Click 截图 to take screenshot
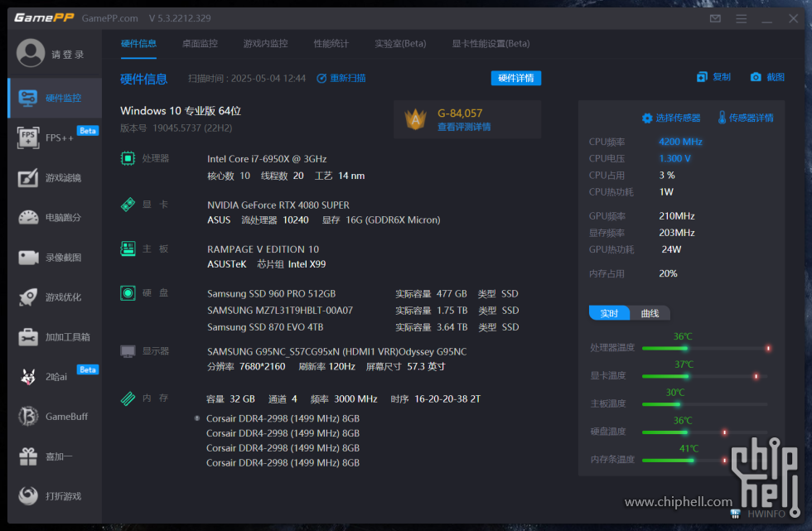 [767, 77]
